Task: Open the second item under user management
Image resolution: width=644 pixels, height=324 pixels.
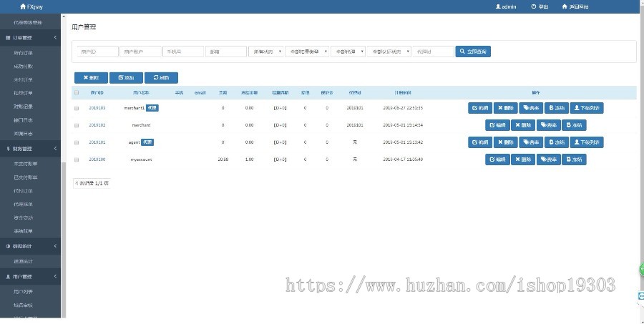Action: [x=23, y=305]
